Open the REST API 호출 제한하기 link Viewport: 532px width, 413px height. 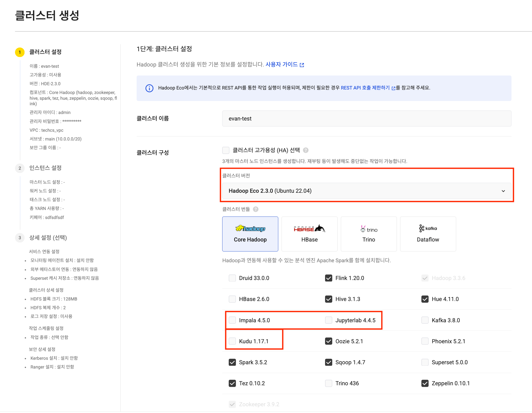coord(365,88)
